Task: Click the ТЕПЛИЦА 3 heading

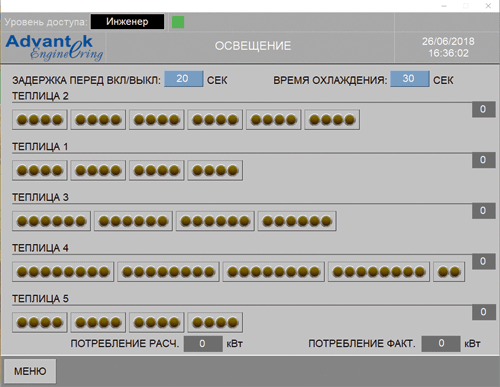Action: click(x=40, y=197)
